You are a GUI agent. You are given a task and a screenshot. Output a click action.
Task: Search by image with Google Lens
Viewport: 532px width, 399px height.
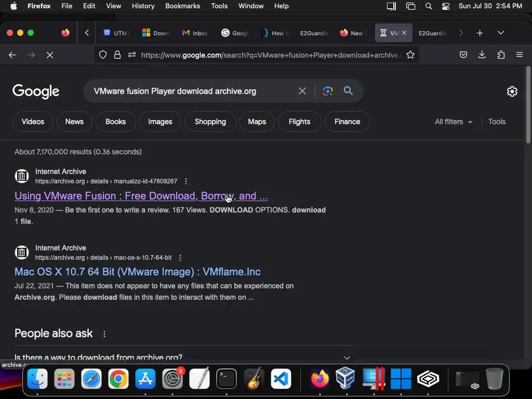click(328, 91)
